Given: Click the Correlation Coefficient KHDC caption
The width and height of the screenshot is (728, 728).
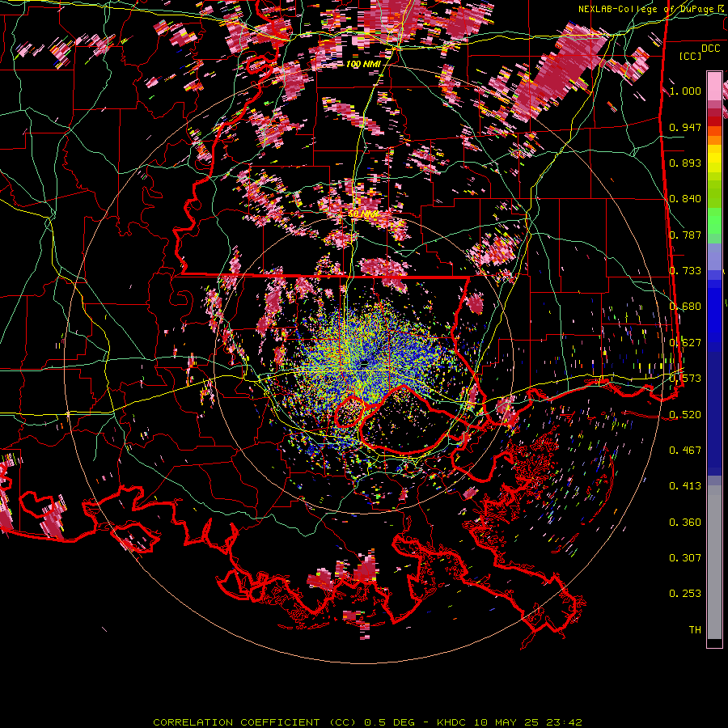Looking at the screenshot, I should tap(367, 722).
